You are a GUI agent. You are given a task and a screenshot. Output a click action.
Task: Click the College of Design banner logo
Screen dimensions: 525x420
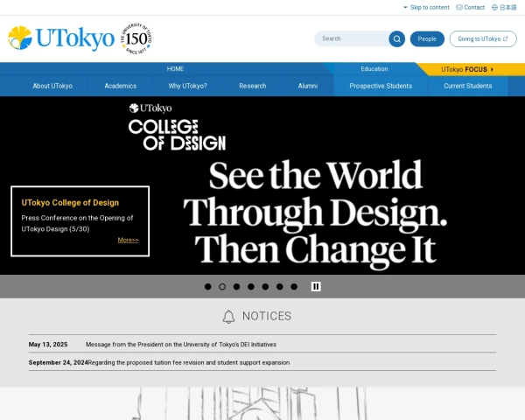tap(177, 127)
